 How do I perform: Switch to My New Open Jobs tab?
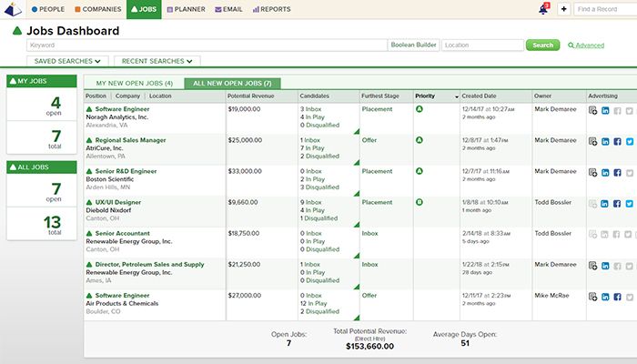[x=134, y=83]
